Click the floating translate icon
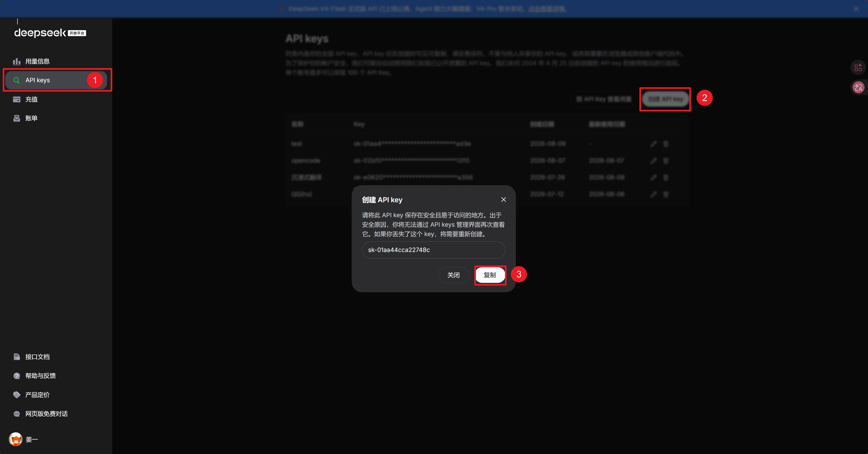 pos(858,87)
